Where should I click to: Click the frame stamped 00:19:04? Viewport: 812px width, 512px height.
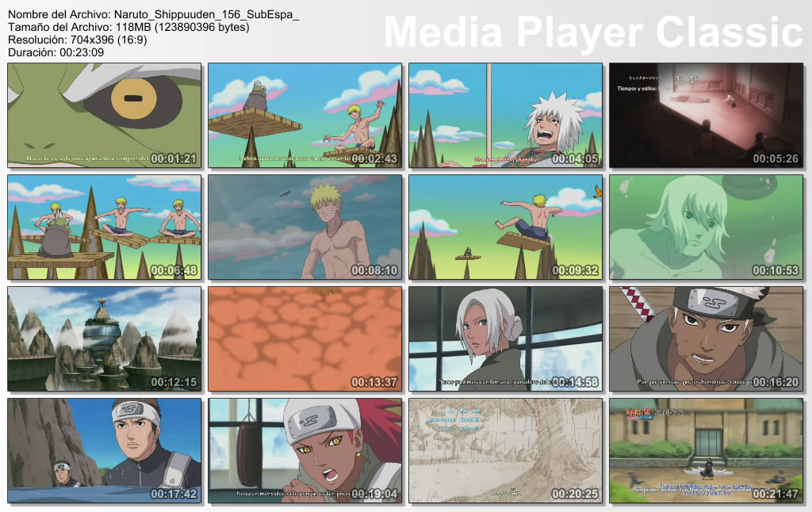click(x=304, y=451)
